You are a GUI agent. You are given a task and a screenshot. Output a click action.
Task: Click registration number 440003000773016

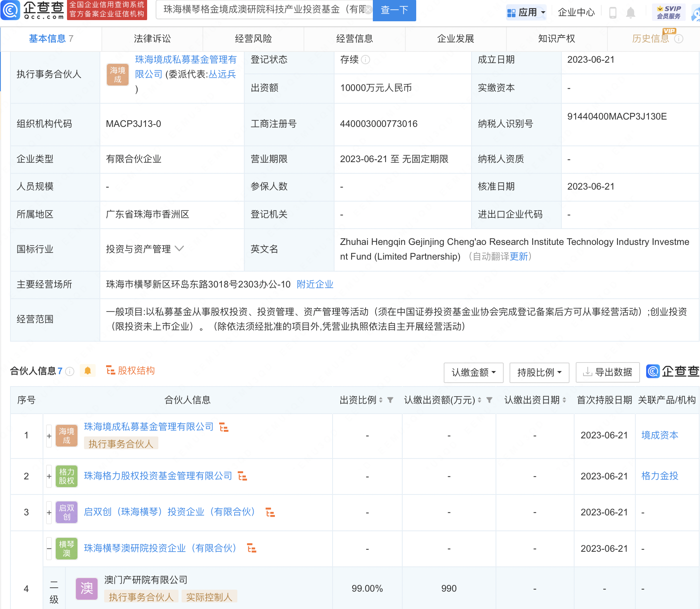[379, 124]
